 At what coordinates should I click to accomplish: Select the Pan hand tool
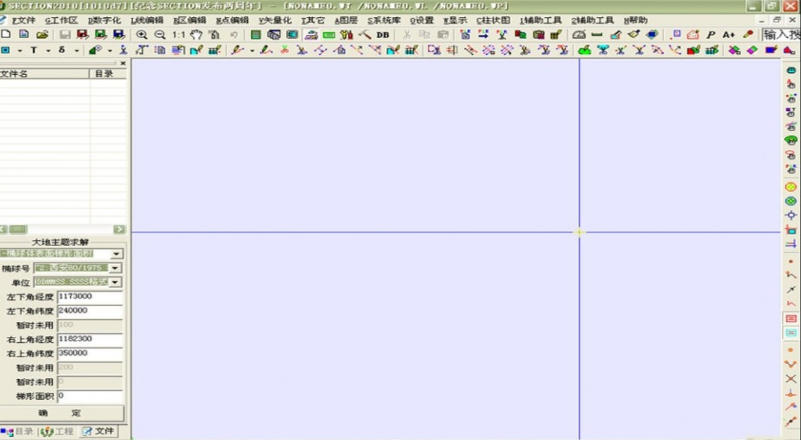pos(197,34)
